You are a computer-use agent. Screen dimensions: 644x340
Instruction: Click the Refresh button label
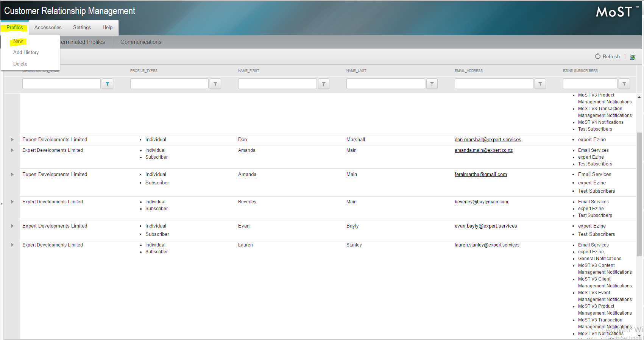click(x=611, y=56)
